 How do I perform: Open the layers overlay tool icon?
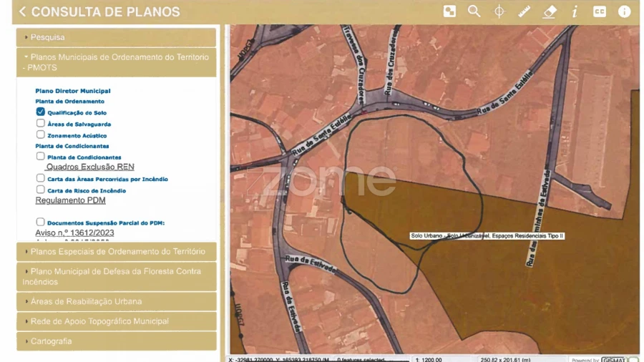[449, 11]
